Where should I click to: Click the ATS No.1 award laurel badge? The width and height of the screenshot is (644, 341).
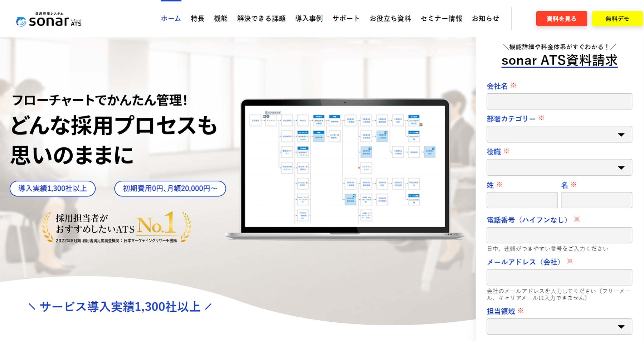coord(117,228)
